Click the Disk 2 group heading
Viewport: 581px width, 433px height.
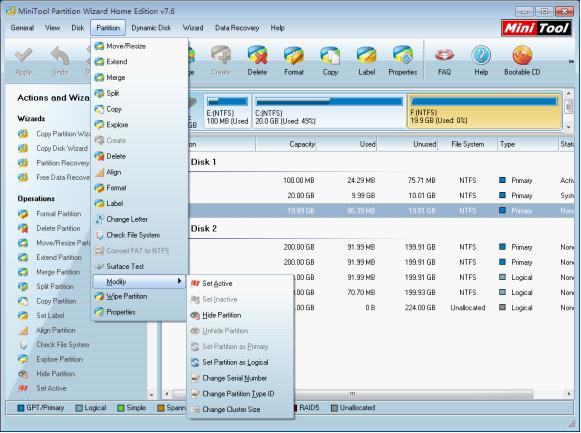(x=204, y=229)
